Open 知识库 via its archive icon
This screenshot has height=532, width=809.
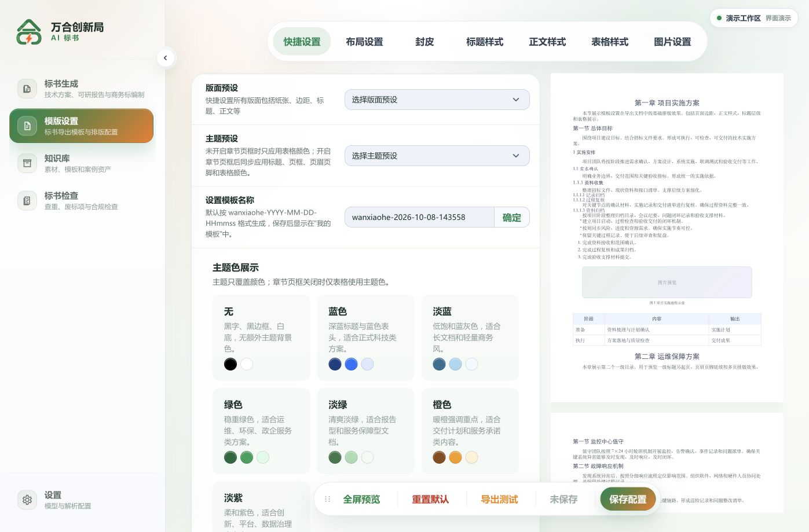click(27, 163)
